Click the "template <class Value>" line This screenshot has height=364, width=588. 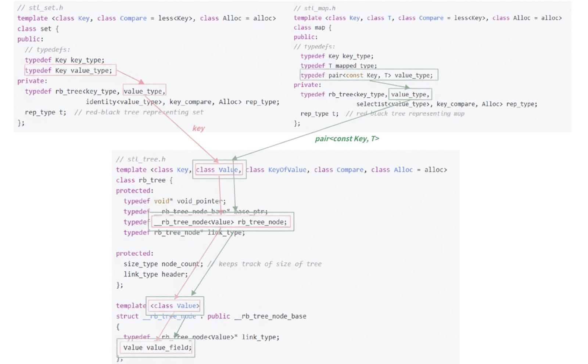pos(158,306)
